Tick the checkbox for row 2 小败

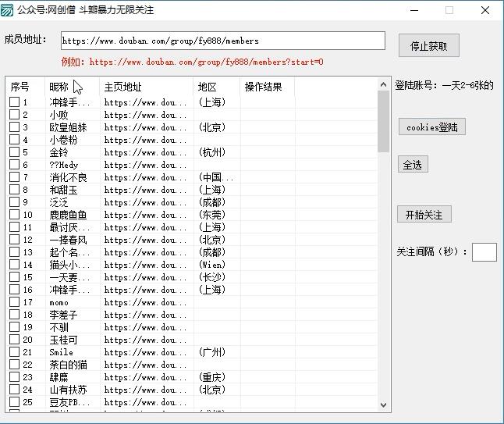click(x=14, y=115)
